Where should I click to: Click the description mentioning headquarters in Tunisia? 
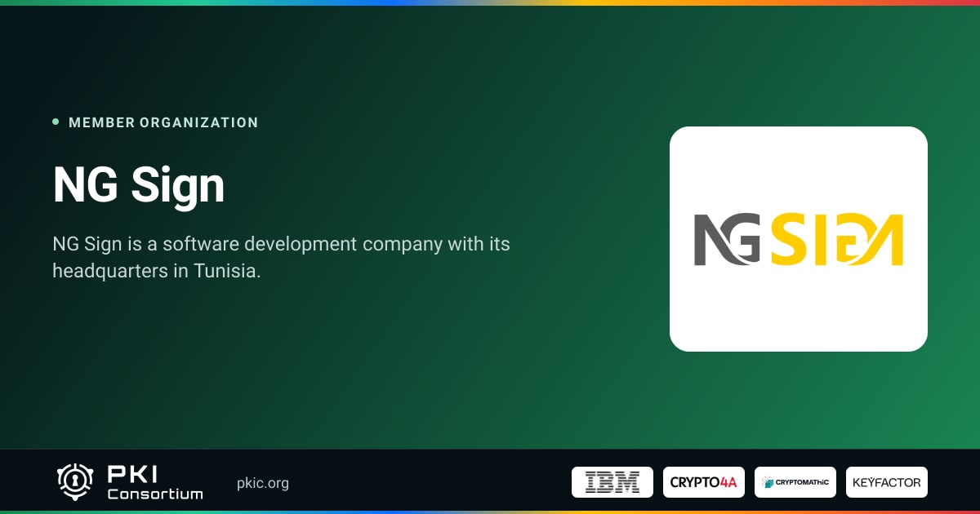(x=282, y=258)
